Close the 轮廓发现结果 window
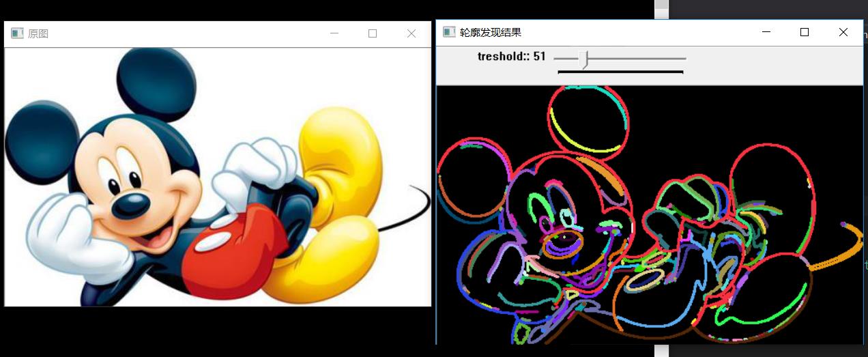This screenshot has height=357, width=868. 843,32
